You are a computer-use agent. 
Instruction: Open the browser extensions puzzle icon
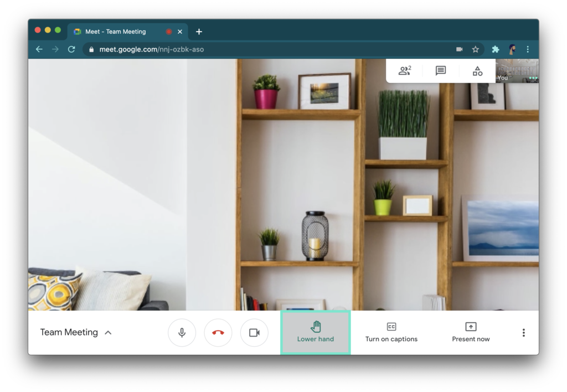pyautogui.click(x=495, y=49)
